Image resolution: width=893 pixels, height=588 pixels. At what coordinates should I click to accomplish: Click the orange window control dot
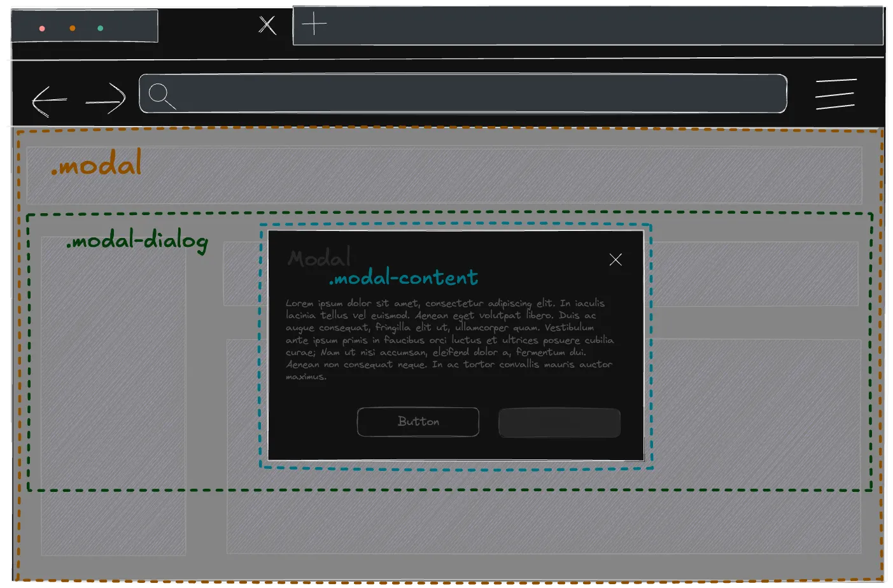point(73,28)
